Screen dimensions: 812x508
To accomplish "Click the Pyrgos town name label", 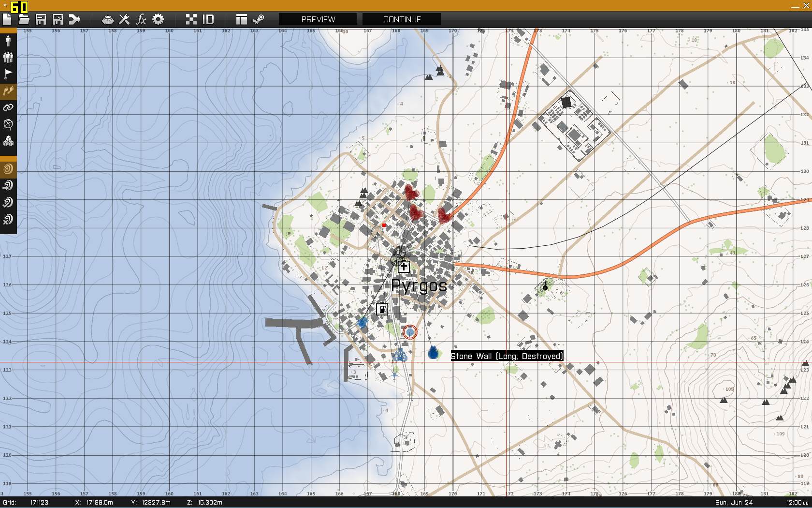I will coord(419,286).
